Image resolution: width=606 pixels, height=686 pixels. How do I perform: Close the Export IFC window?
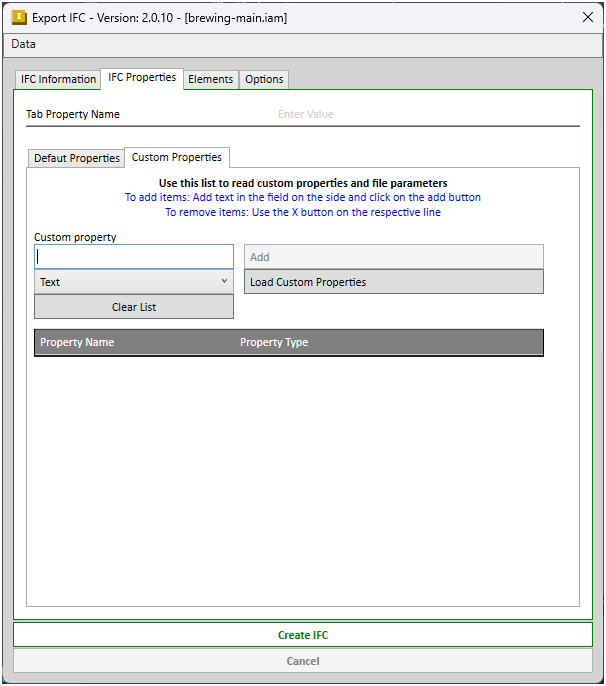pos(588,18)
